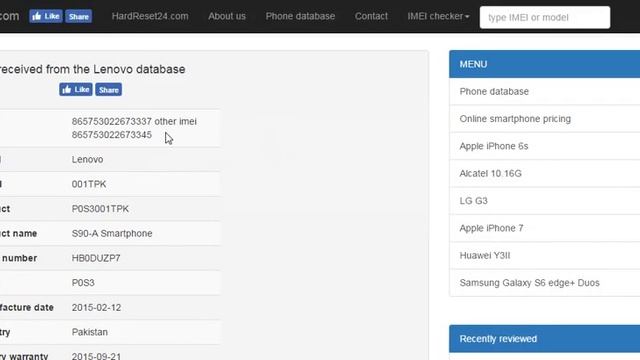The height and width of the screenshot is (360, 640).
Task: Go to Phone database in the top navbar
Action: click(x=300, y=16)
